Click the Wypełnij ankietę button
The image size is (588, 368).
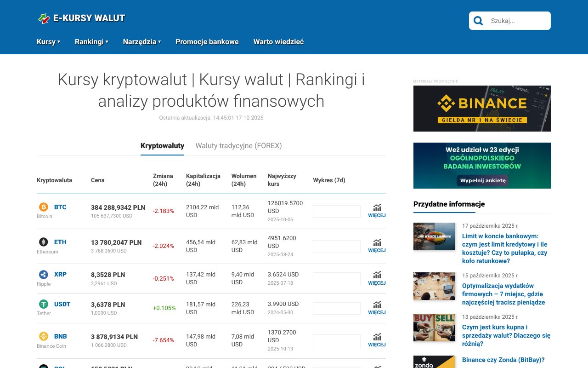[x=482, y=180]
